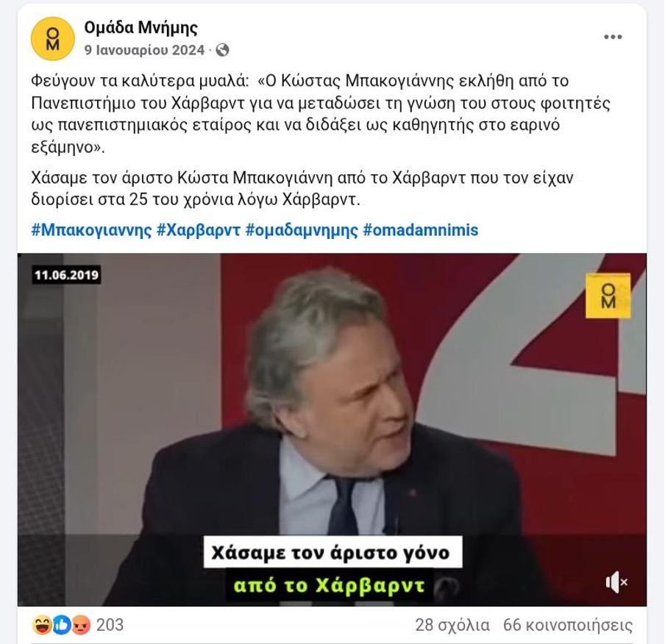Open the #omadamnimis hashtag

[421, 230]
